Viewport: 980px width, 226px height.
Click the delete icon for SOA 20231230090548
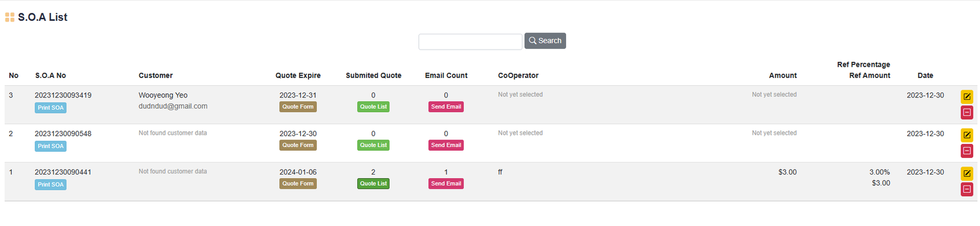pyautogui.click(x=967, y=151)
